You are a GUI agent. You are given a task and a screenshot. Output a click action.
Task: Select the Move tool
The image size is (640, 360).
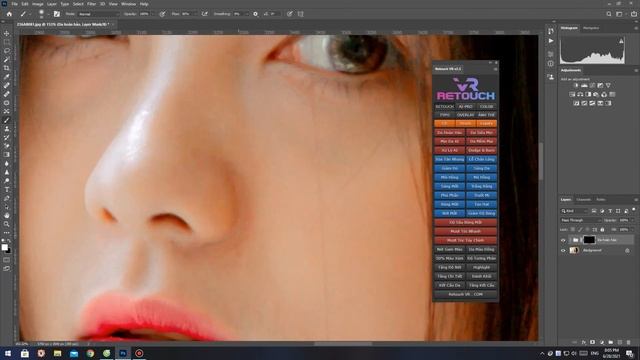[x=7, y=33]
